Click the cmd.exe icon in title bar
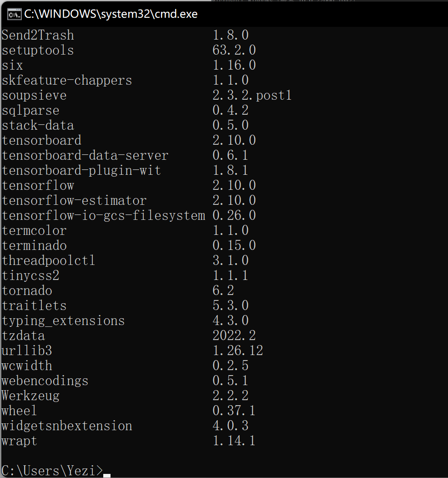448x478 pixels. click(14, 14)
